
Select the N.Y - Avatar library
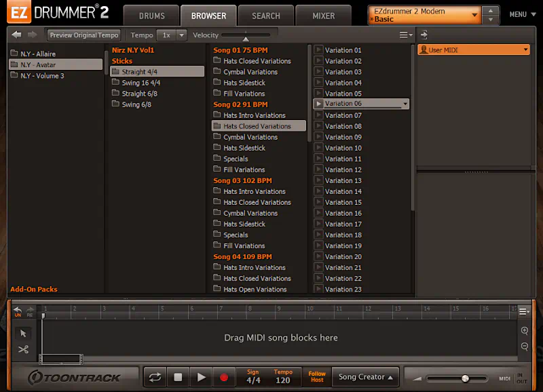56,64
